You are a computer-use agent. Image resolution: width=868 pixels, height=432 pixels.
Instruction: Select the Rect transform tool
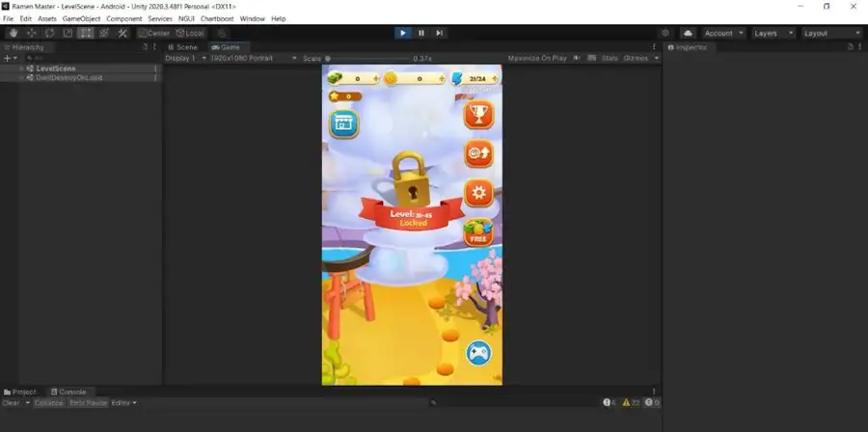point(87,33)
